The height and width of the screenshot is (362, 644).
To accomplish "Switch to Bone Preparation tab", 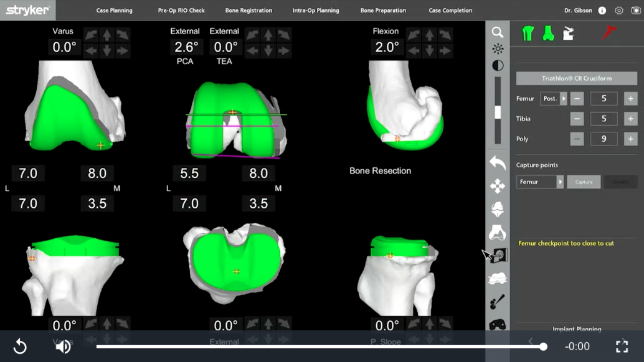I will click(383, 11).
